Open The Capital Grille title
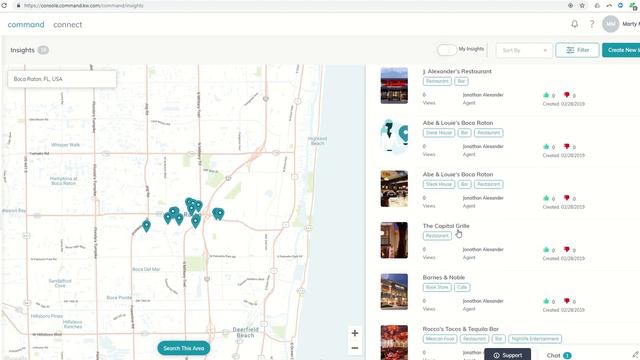This screenshot has width=640, height=360. [446, 226]
